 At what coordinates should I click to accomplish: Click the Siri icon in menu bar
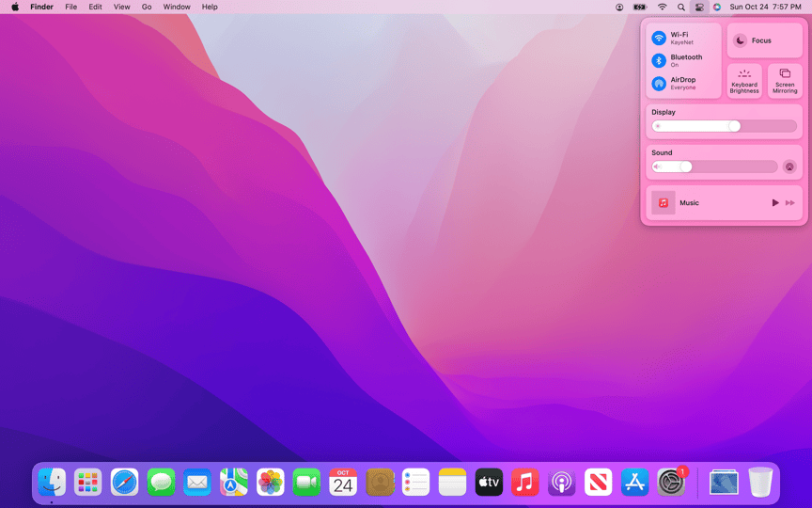[x=717, y=7]
